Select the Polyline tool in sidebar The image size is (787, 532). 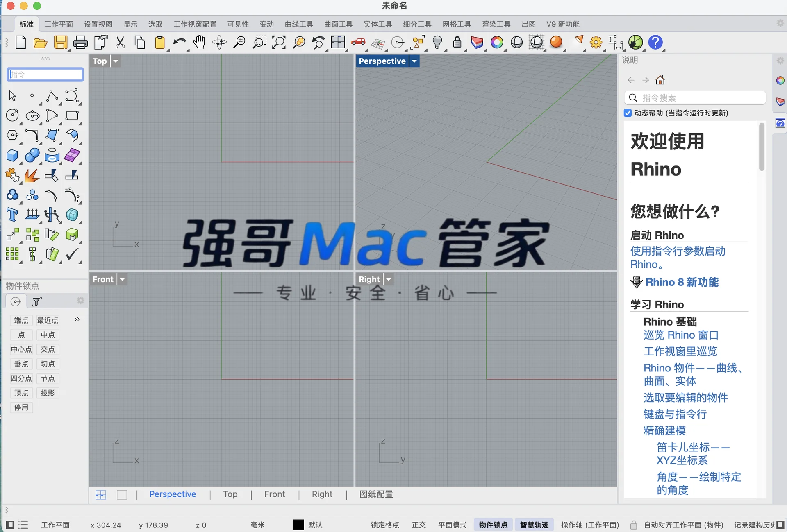[x=52, y=96]
